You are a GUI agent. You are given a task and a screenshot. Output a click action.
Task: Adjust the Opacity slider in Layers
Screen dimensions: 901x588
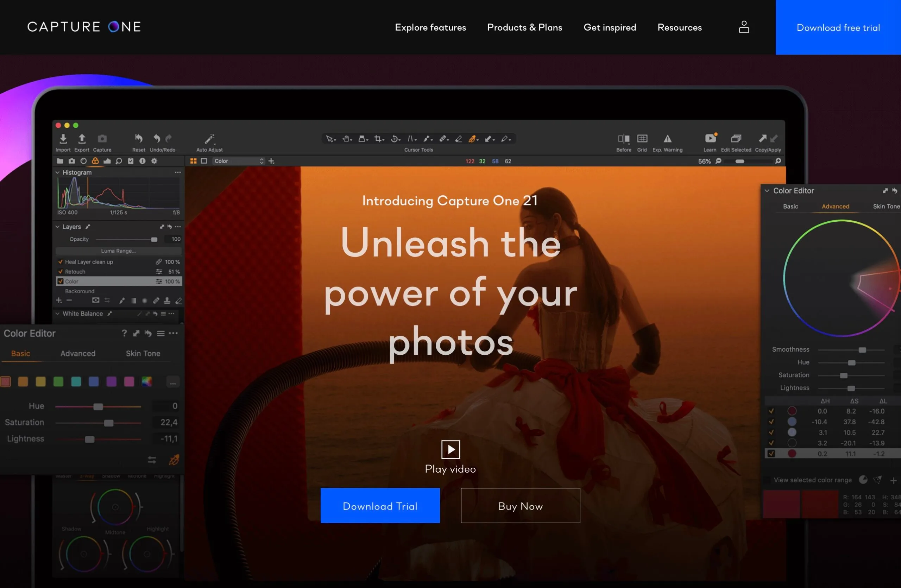coord(127,240)
